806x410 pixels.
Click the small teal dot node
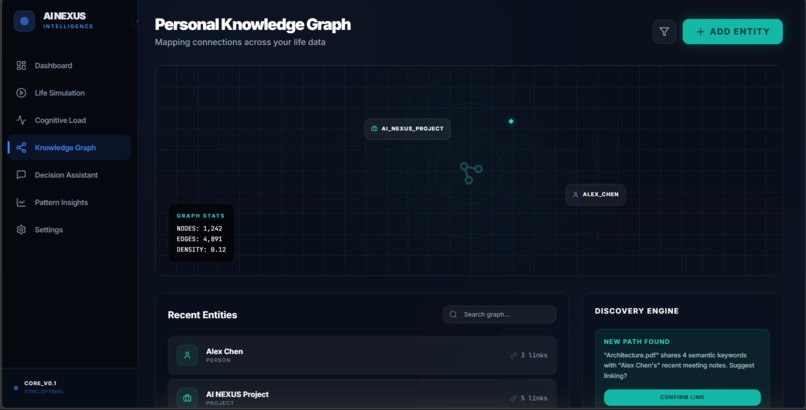point(511,121)
